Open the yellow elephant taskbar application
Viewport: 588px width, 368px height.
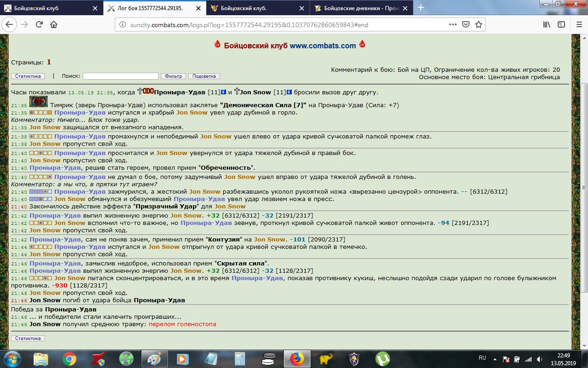click(326, 358)
